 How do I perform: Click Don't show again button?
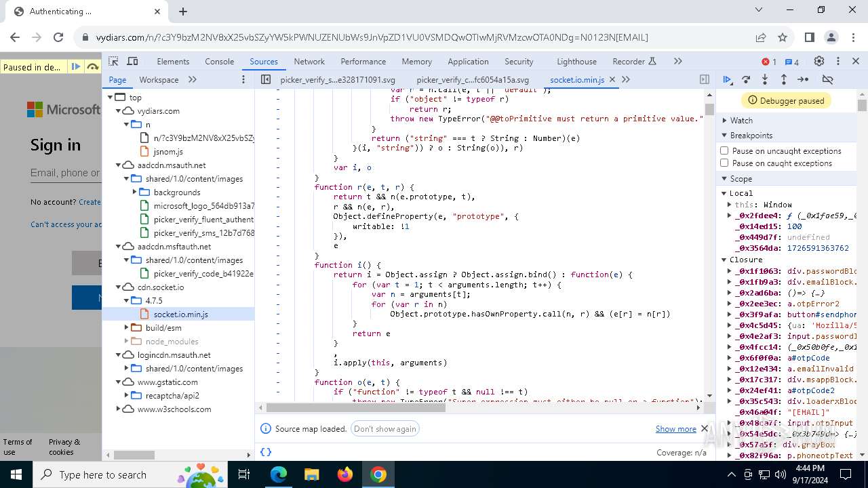tap(385, 429)
